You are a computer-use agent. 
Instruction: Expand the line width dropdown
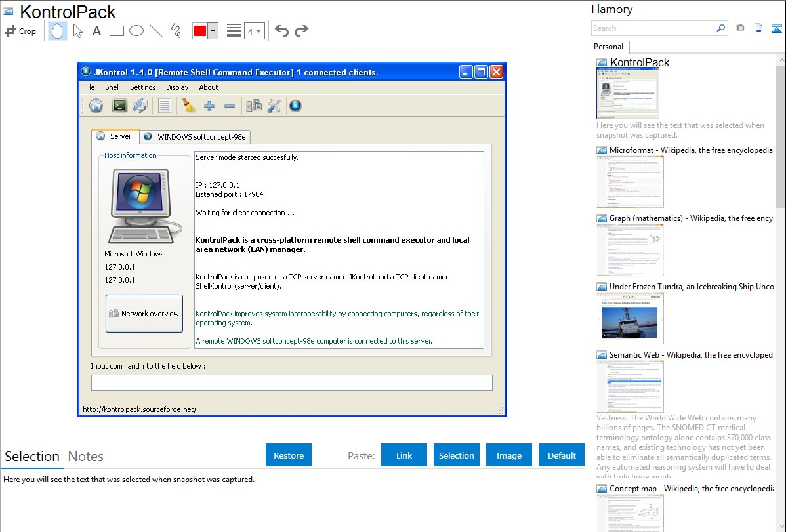point(255,31)
